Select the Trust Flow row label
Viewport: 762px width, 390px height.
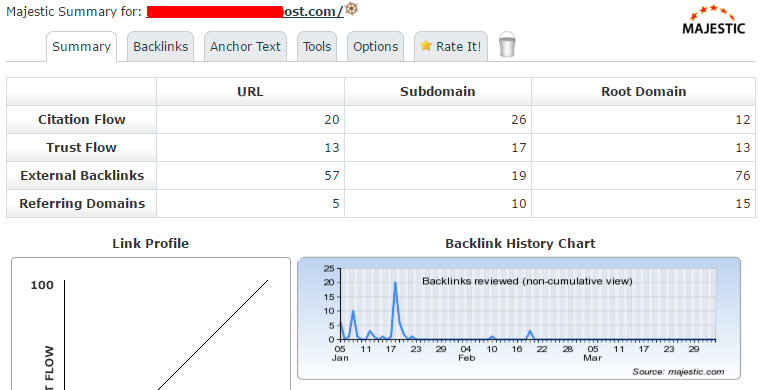82,148
